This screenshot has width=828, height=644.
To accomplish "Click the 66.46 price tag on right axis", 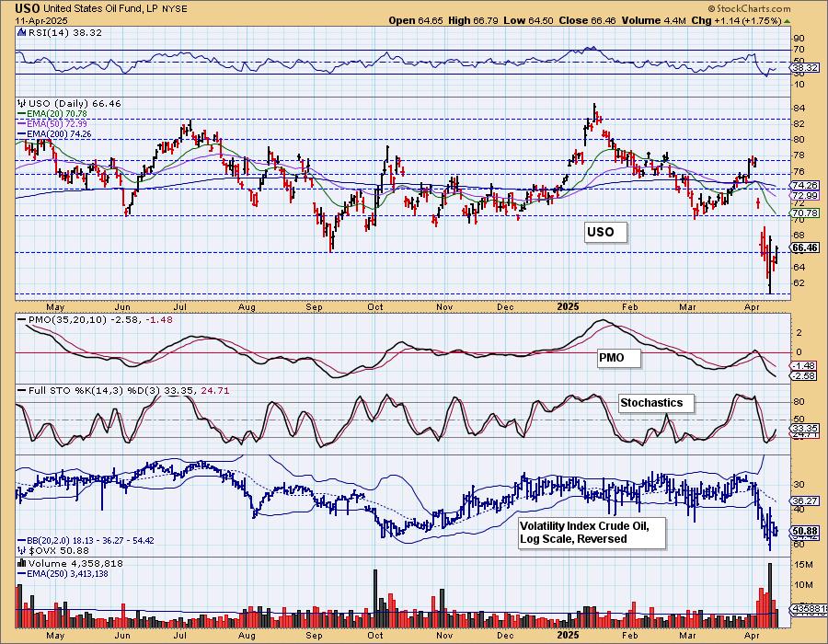I will (x=806, y=247).
